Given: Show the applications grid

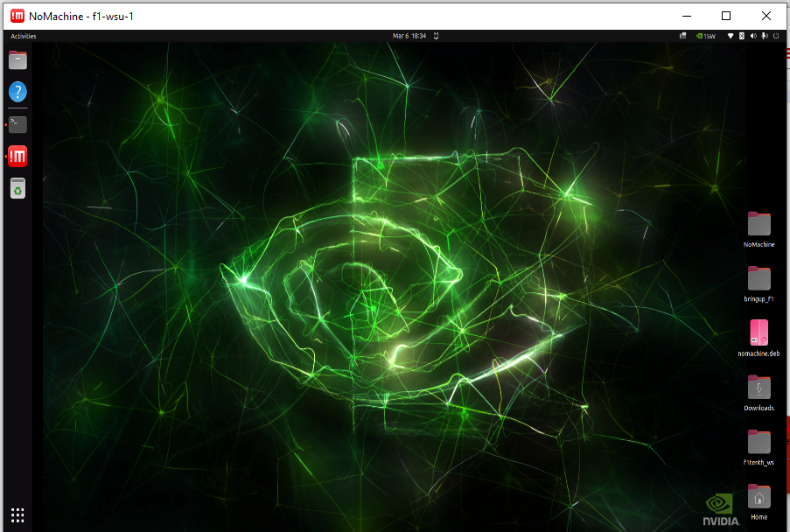Looking at the screenshot, I should tap(17, 514).
